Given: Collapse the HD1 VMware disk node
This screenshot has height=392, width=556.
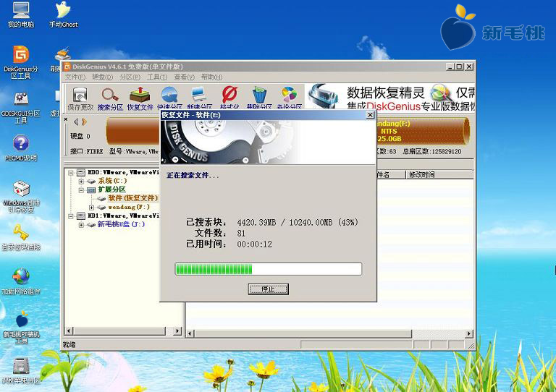Looking at the screenshot, I should [71, 216].
